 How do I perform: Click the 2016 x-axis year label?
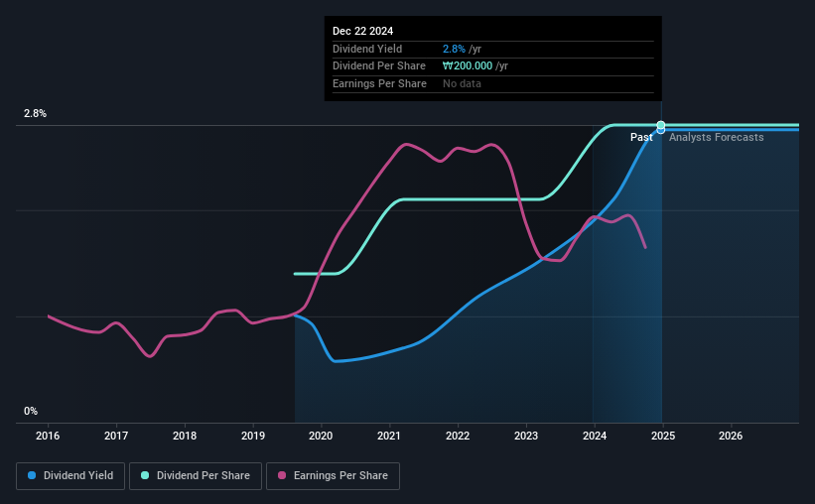coord(48,436)
